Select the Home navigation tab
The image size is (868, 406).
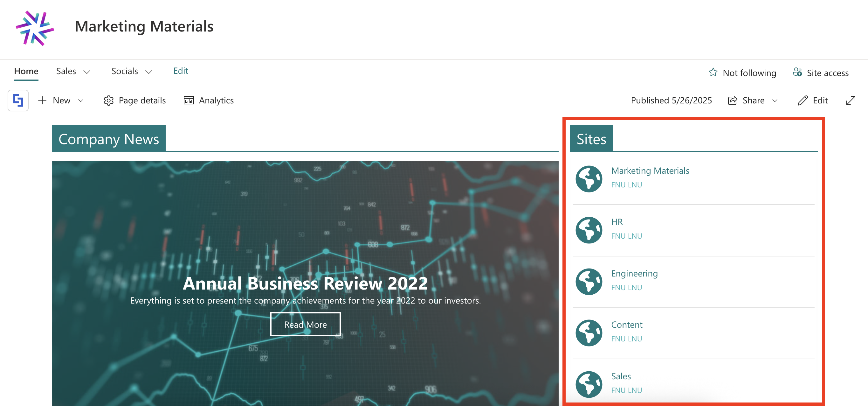pyautogui.click(x=26, y=71)
